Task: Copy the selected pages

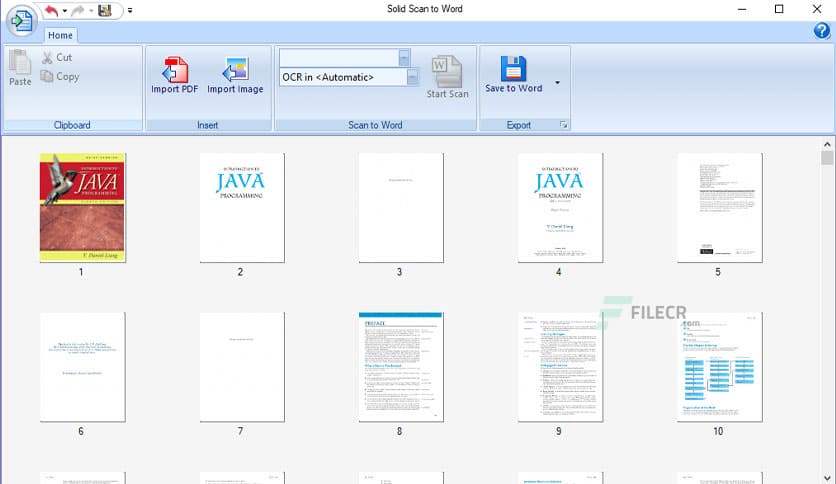Action: 60,77
